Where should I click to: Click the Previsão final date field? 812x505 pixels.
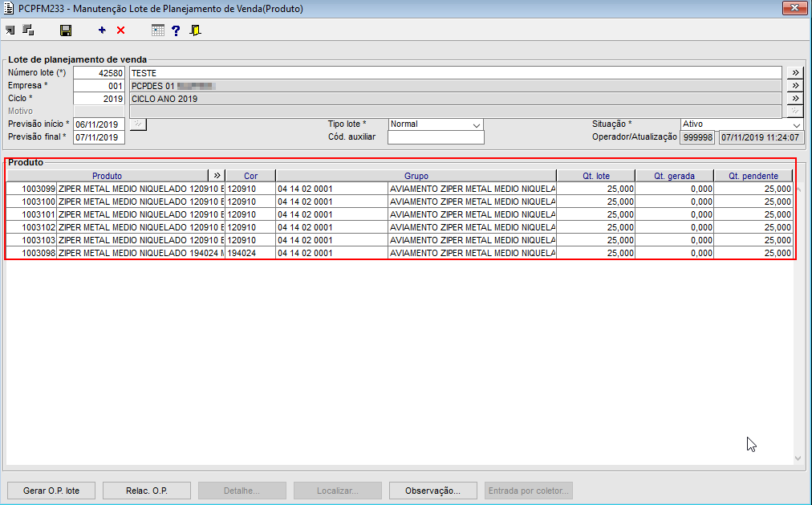tap(99, 137)
